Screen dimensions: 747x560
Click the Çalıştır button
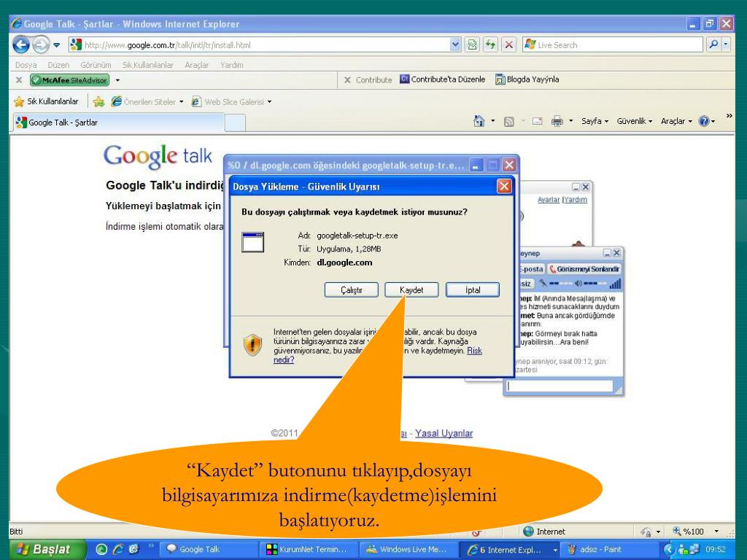[x=352, y=290]
